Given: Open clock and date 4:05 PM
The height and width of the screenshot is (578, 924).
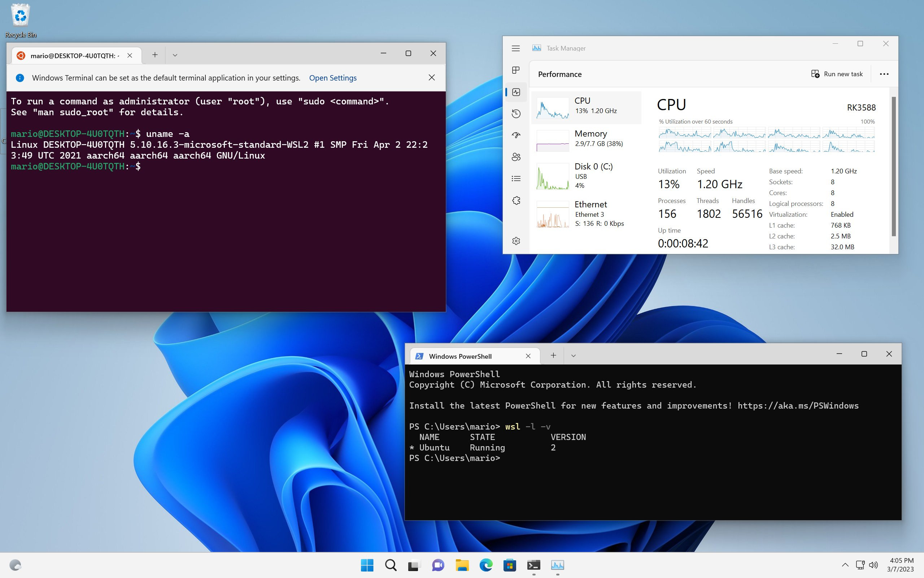Looking at the screenshot, I should pos(900,565).
